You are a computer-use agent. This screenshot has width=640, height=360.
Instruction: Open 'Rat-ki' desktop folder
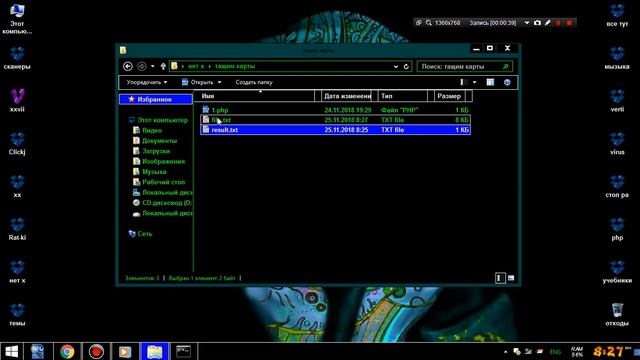(17, 229)
